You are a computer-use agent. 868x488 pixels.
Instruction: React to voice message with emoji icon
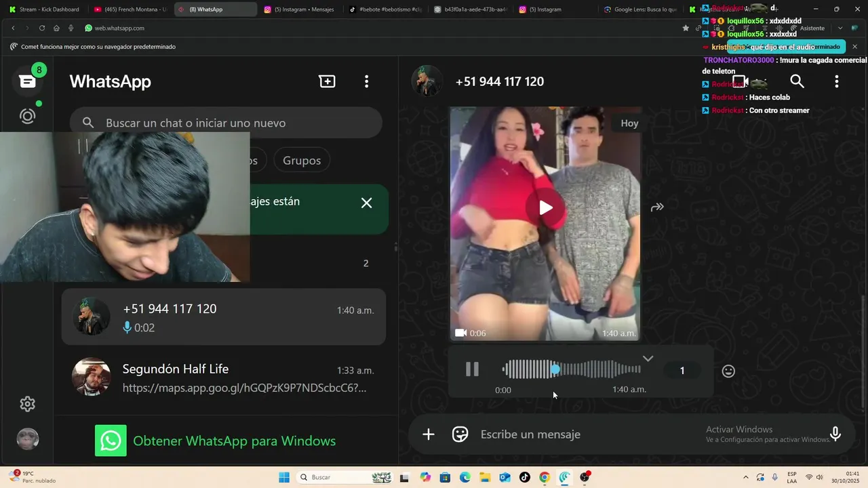click(x=728, y=371)
